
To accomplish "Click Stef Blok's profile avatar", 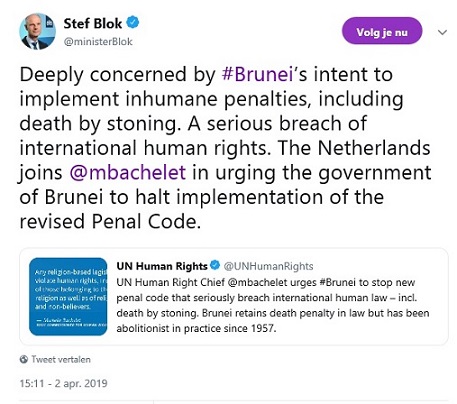I will pyautogui.click(x=37, y=31).
